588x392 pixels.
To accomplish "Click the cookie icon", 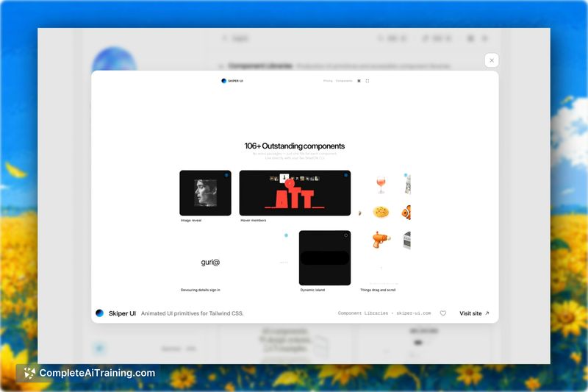I will (381, 212).
